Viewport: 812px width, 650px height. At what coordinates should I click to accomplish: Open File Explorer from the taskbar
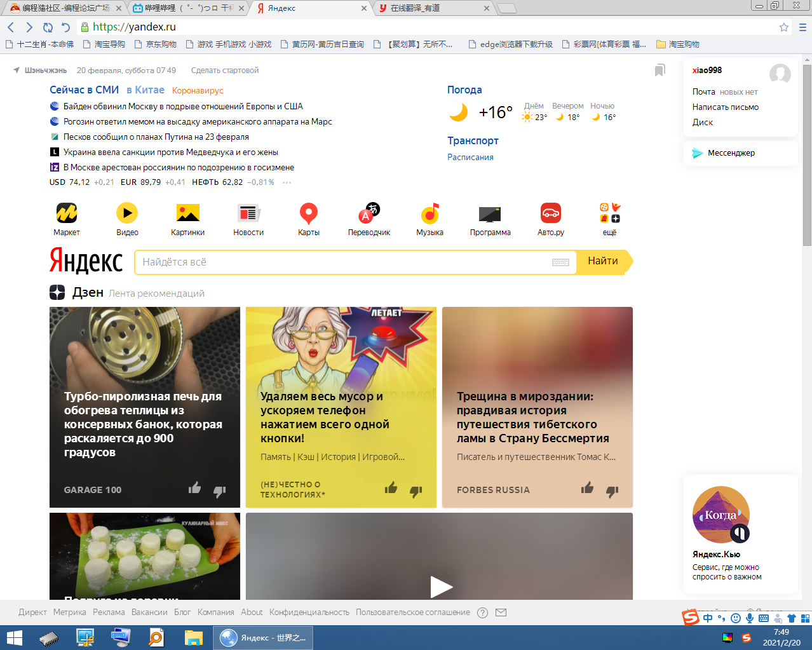[x=194, y=638]
